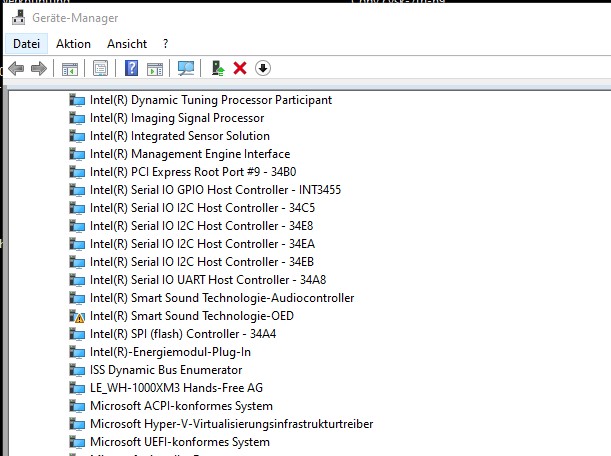Select LE_WH-1000XM3 Hands-Free AG
611x456 pixels.
[x=176, y=387]
